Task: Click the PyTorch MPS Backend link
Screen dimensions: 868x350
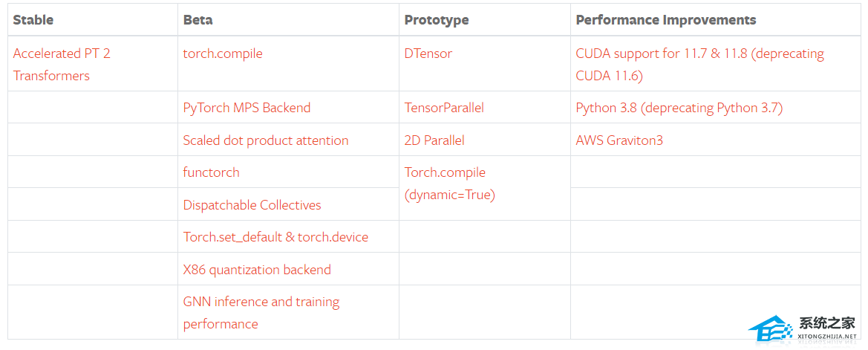Action: click(x=247, y=108)
